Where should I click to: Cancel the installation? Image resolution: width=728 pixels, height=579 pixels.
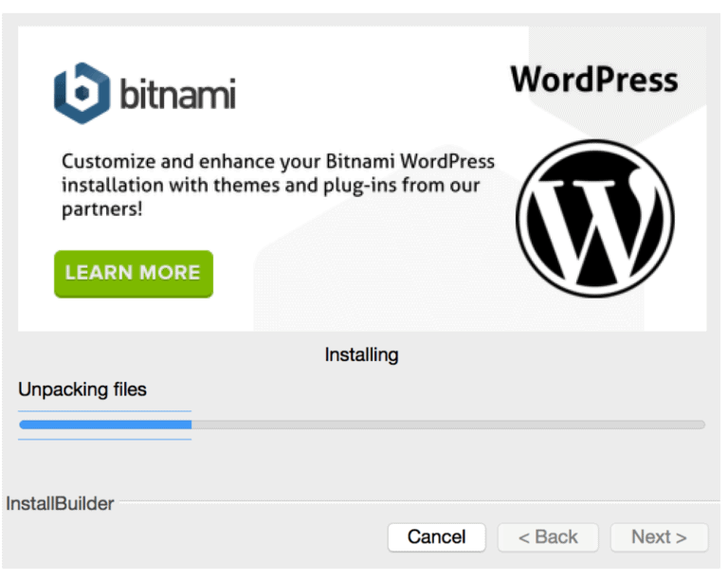[436, 537]
